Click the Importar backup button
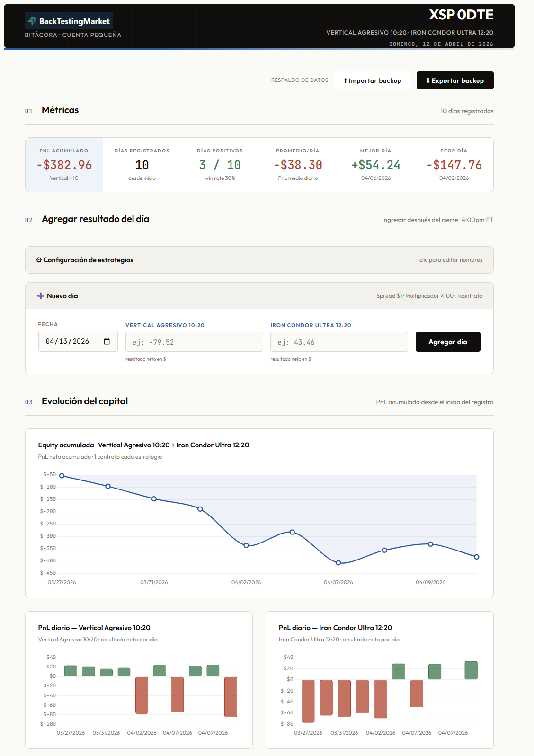 372,80
